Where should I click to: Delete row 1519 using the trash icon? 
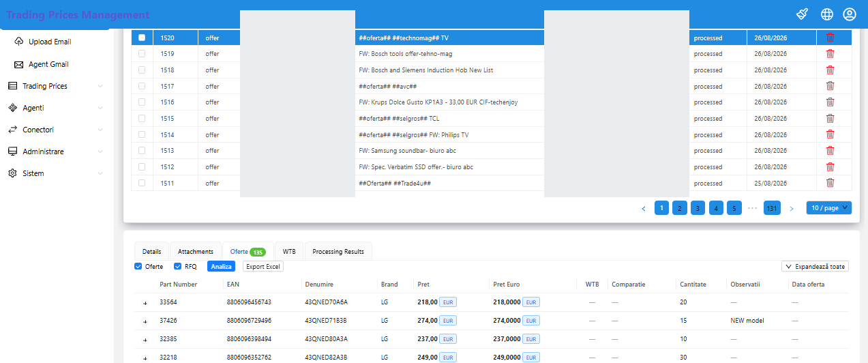(830, 54)
